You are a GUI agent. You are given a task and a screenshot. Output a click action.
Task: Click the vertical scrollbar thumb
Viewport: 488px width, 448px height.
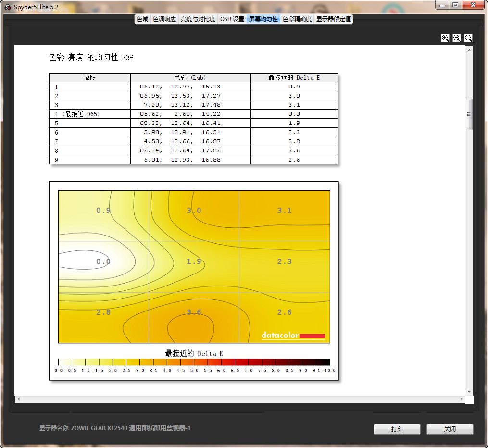tap(469, 114)
